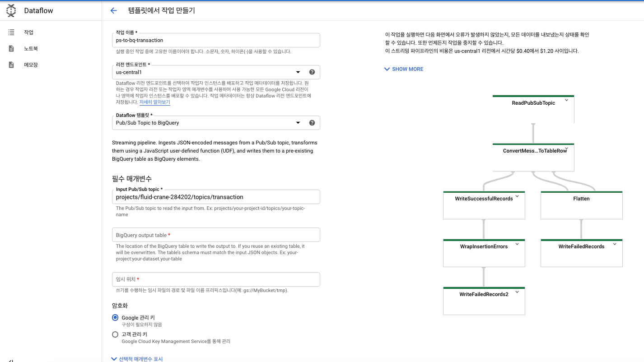Image resolution: width=644 pixels, height=362 pixels.
Task: Open the 리전 엔드포인트 dropdown arrow
Action: [x=298, y=72]
